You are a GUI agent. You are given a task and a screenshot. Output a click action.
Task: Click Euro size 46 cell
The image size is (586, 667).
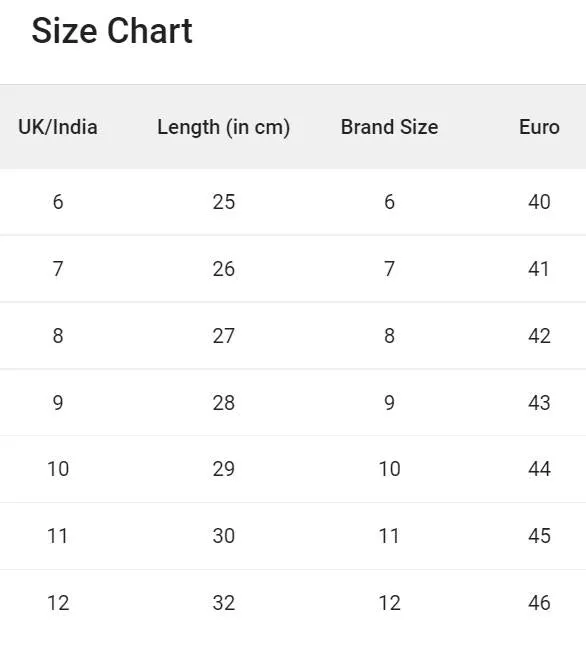(539, 603)
